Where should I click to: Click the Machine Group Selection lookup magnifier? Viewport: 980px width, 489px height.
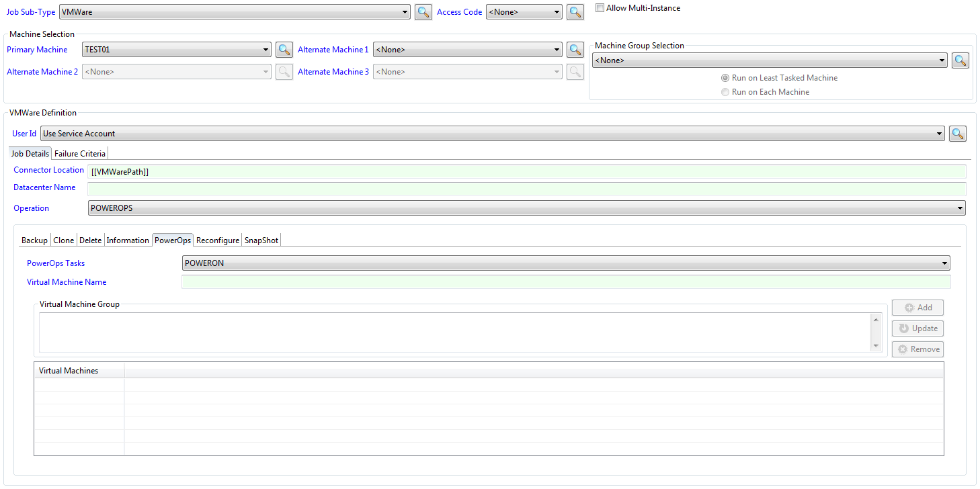pos(961,60)
